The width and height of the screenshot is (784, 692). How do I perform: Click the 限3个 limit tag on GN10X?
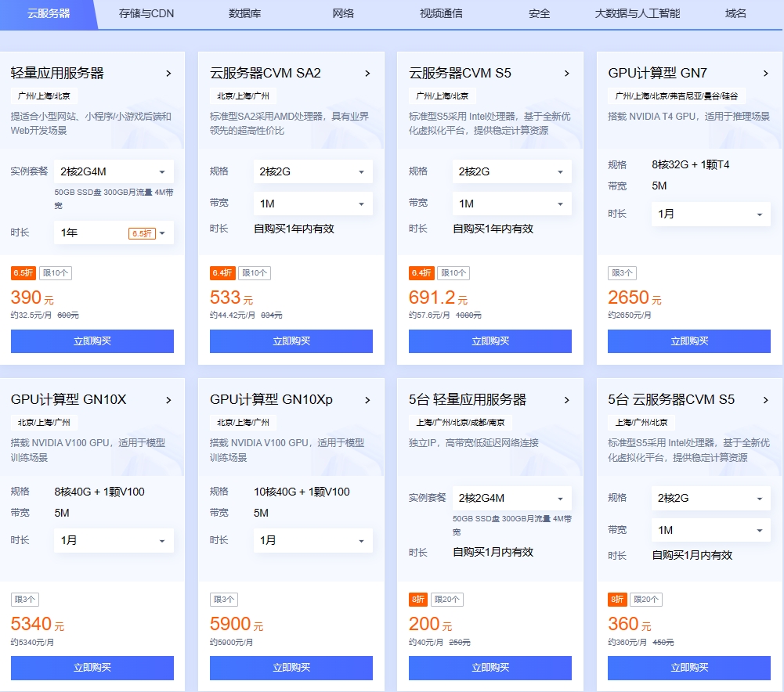23,599
